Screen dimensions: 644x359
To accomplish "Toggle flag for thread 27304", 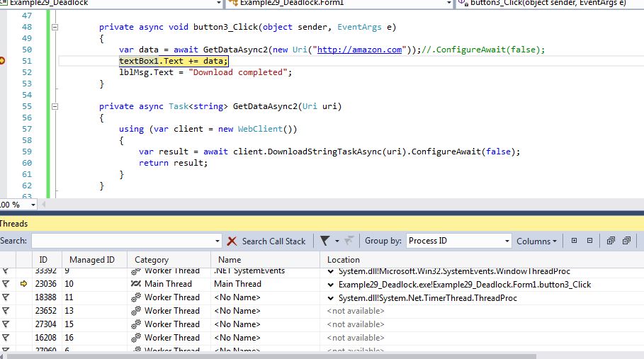I will tap(6, 324).
